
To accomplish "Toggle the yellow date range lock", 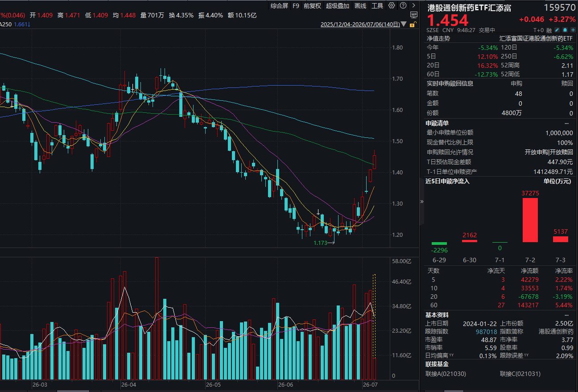I will tap(413, 24).
